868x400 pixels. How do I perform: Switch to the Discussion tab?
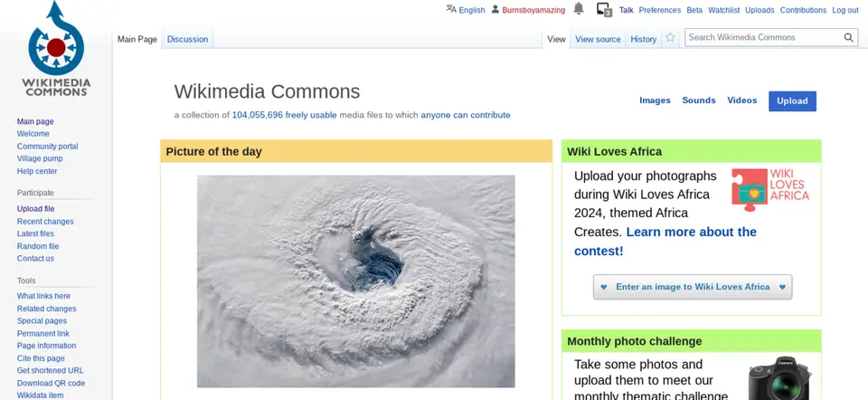[x=188, y=39]
